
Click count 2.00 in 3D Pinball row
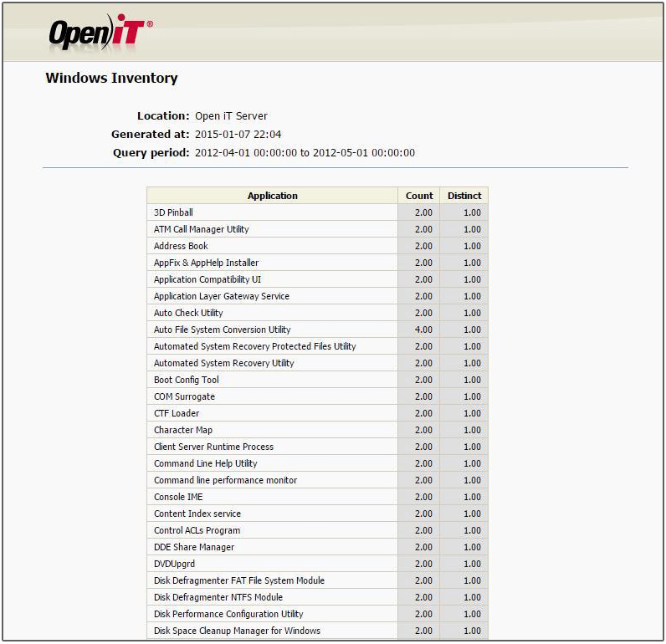(x=423, y=212)
